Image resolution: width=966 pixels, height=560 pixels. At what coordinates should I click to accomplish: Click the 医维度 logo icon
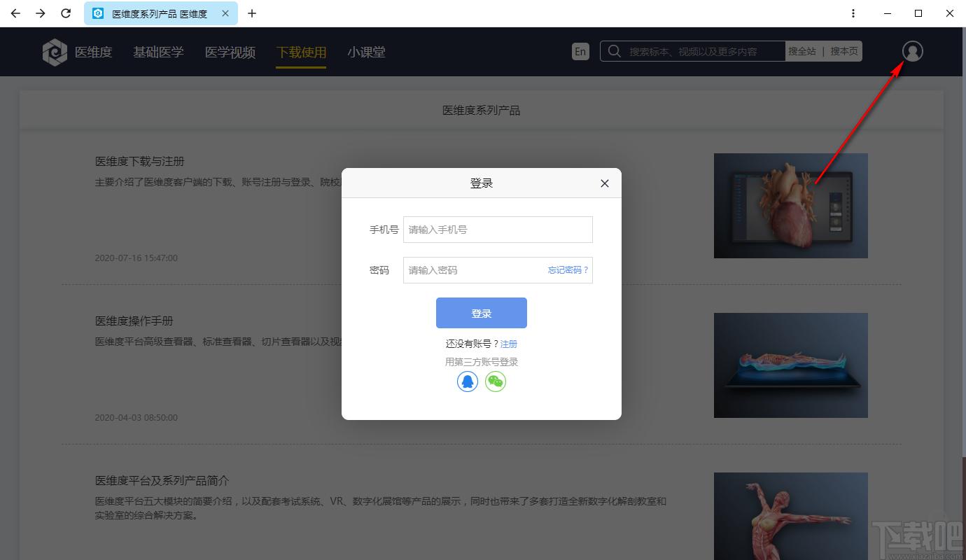coord(55,52)
